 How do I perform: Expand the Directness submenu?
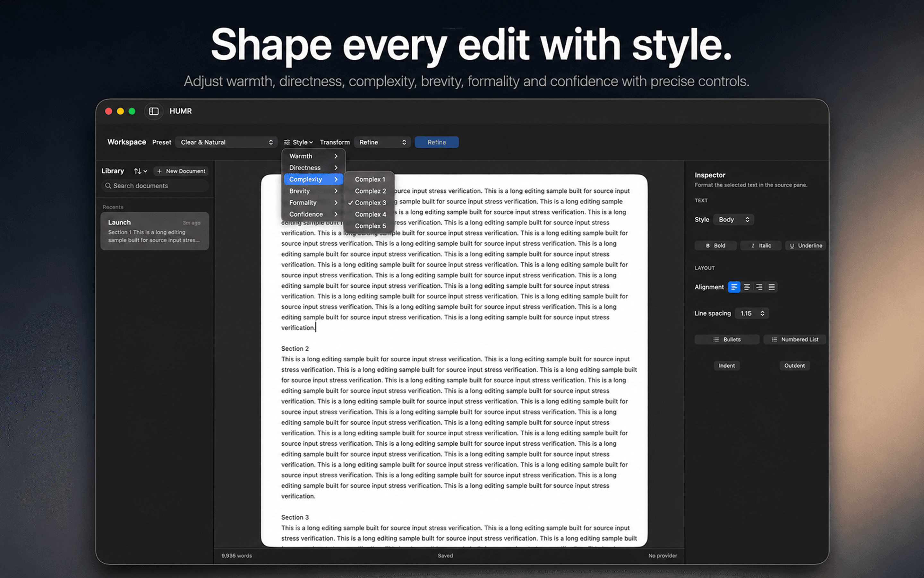(x=313, y=168)
